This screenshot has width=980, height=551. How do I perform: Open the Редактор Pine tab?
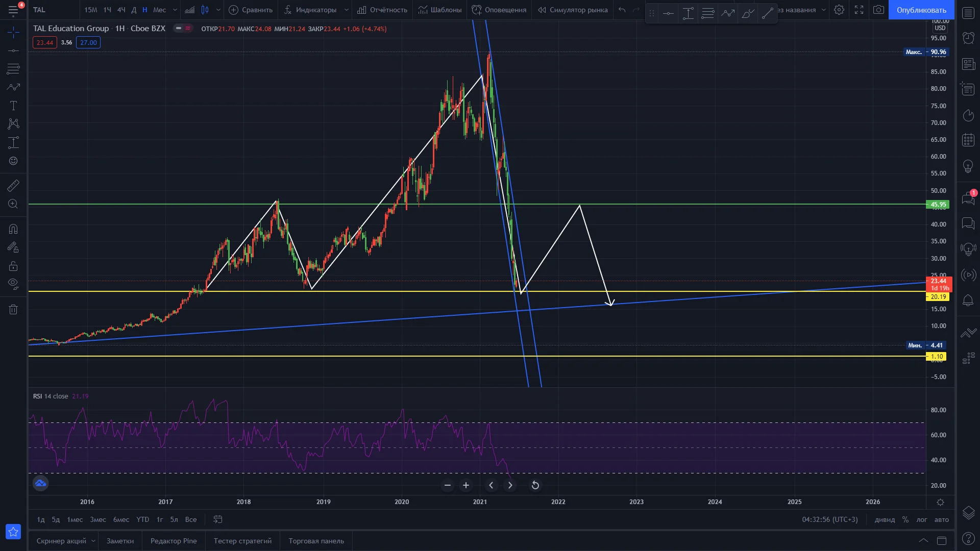(174, 541)
